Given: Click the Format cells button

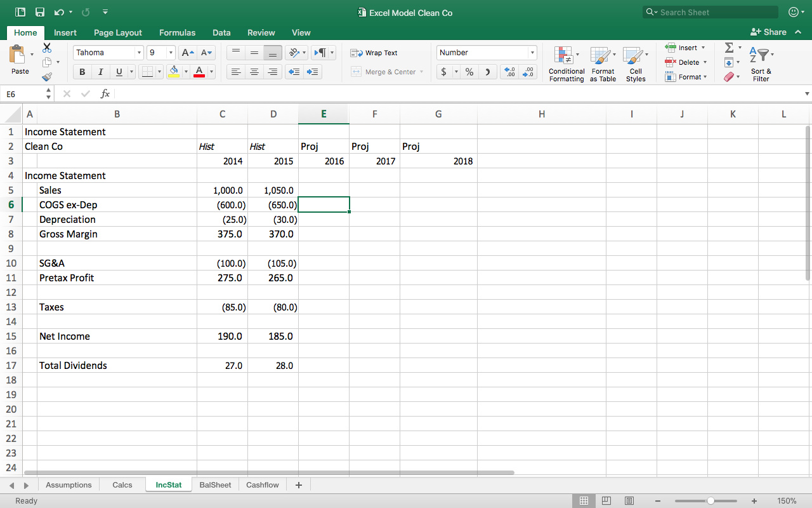Looking at the screenshot, I should [685, 77].
